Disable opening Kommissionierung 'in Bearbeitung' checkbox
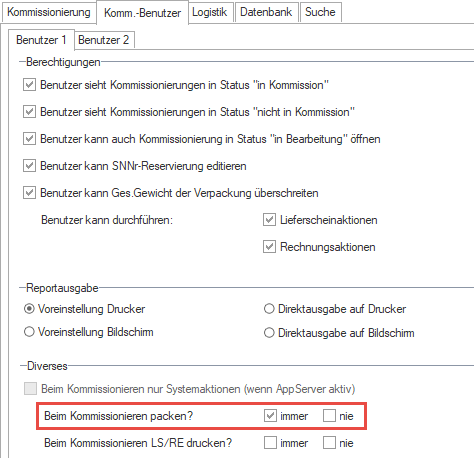The height and width of the screenshot is (458, 474). pyautogui.click(x=29, y=139)
